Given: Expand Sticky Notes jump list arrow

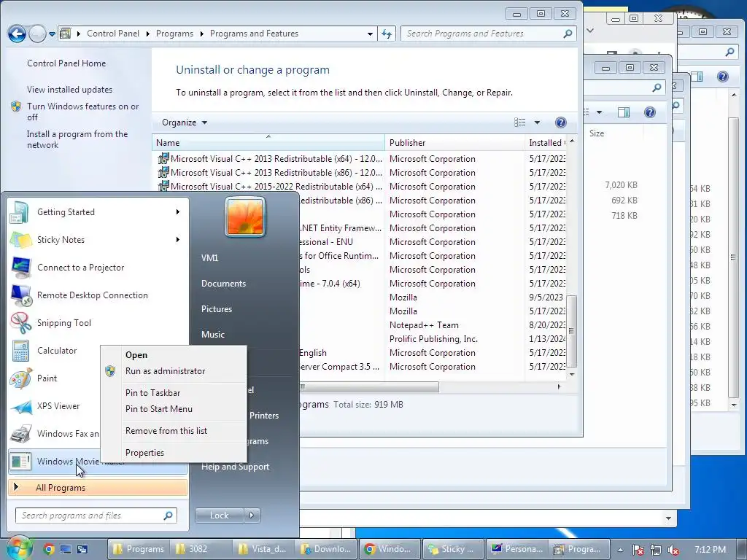Looking at the screenshot, I should click(178, 239).
